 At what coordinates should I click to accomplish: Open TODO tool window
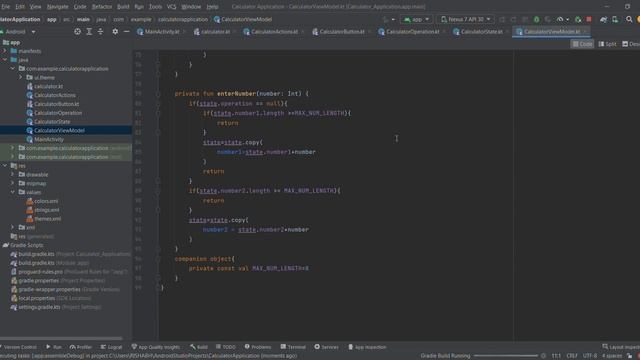[226, 347]
